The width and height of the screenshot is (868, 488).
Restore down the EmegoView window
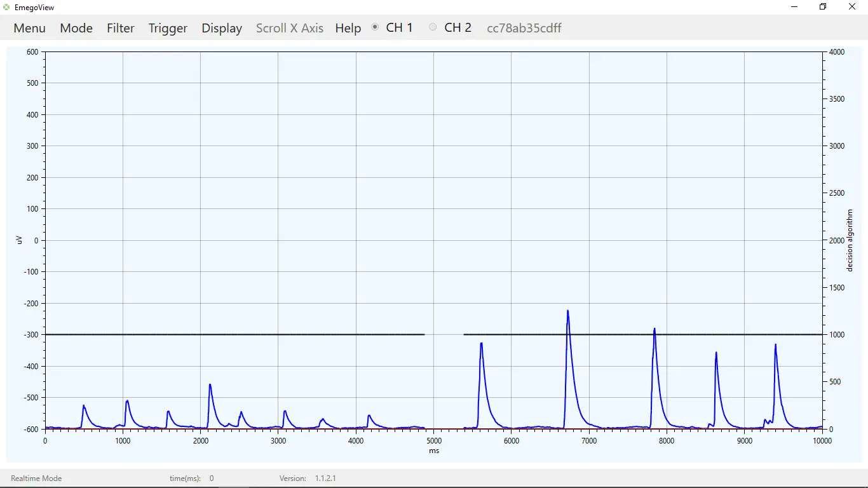pyautogui.click(x=823, y=7)
